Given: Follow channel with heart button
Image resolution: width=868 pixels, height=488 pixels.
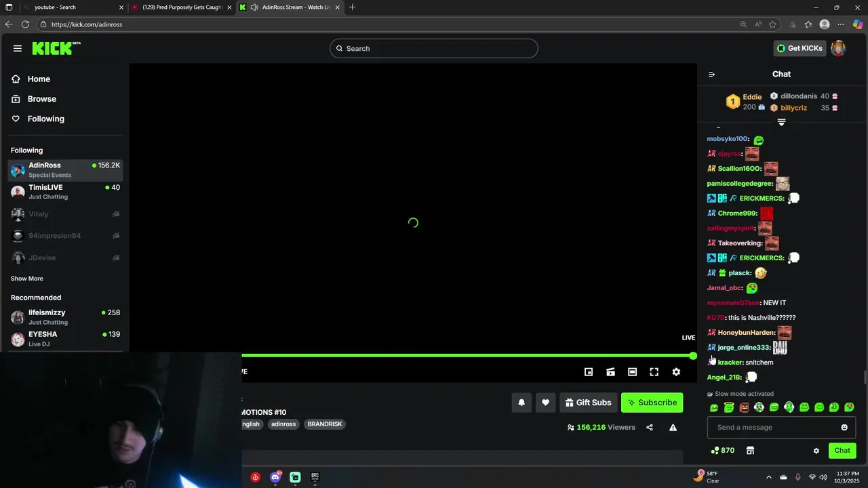Looking at the screenshot, I should coord(545,403).
